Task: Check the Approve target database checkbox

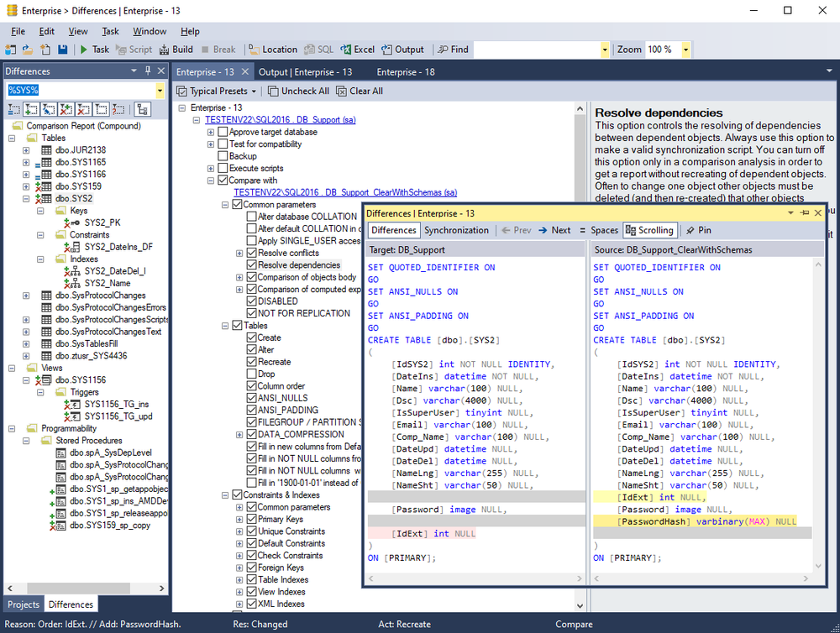Action: tap(223, 132)
